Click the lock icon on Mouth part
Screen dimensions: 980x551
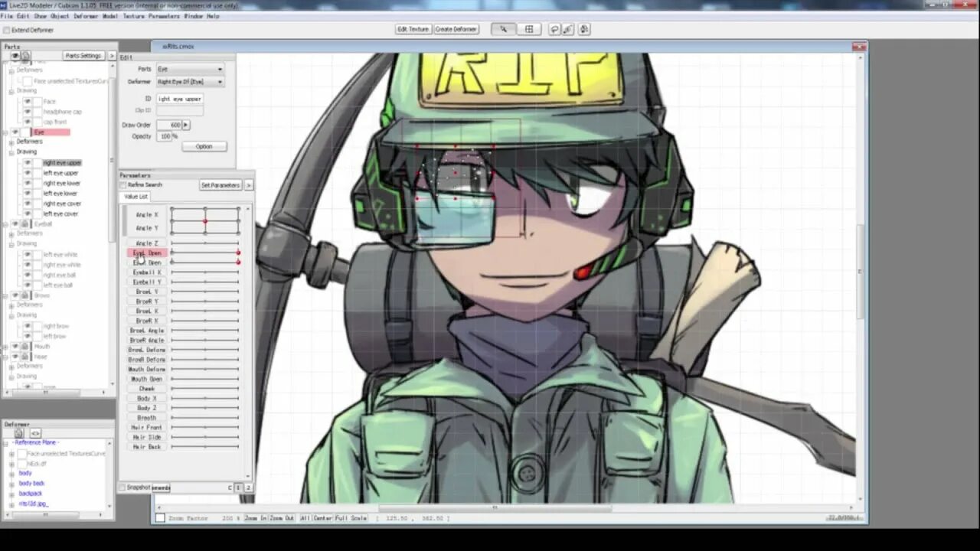[x=24, y=347]
